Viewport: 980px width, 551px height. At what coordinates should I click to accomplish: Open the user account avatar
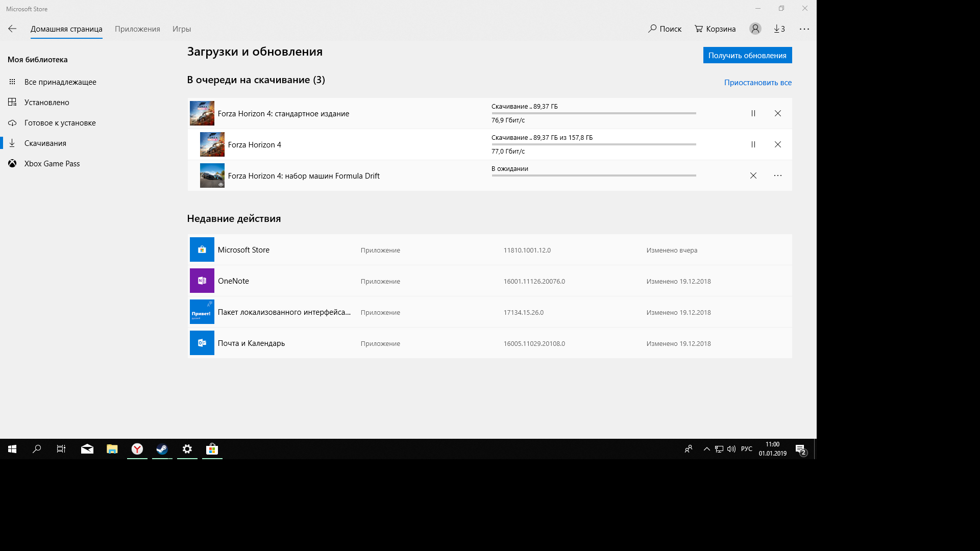click(755, 29)
